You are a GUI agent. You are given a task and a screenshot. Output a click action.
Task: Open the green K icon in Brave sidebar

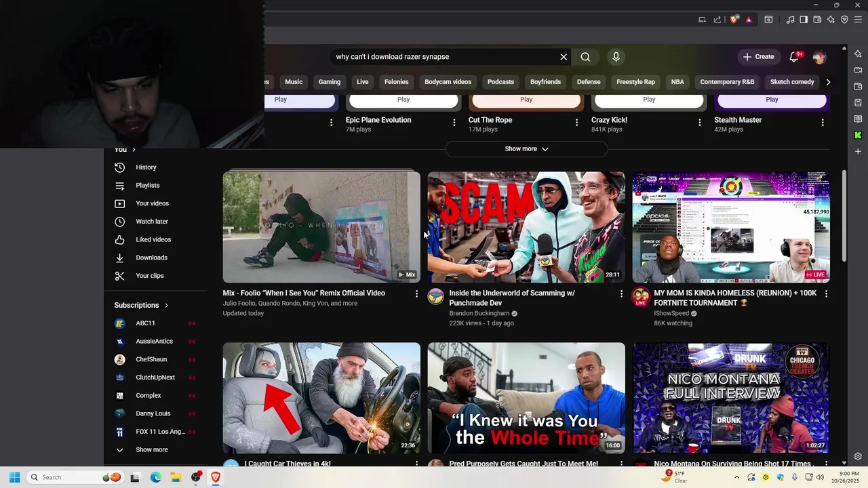(x=858, y=136)
